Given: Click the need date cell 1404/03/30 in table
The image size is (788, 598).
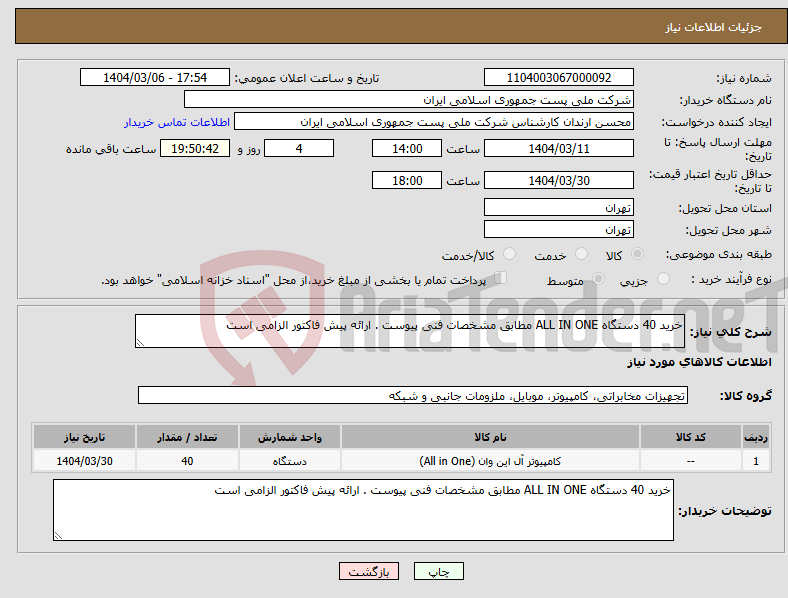Looking at the screenshot, I should click(84, 460).
